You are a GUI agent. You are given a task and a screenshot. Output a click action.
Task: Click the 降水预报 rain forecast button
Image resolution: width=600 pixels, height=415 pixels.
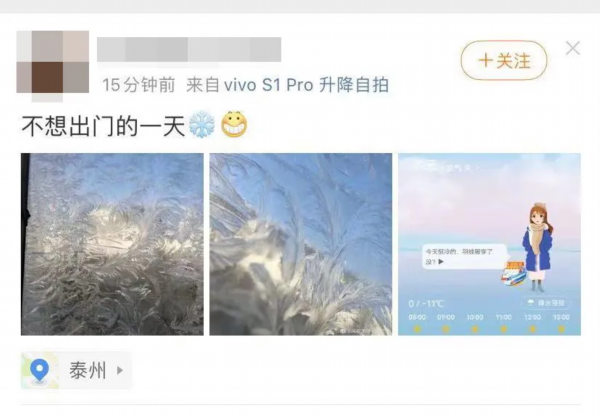pyautogui.click(x=546, y=303)
